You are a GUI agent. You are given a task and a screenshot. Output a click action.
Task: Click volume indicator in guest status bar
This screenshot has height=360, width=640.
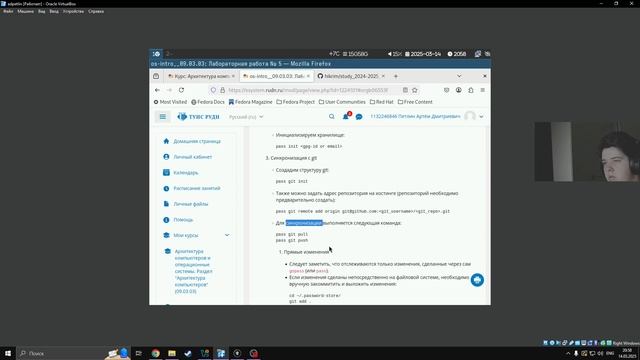[x=394, y=54]
